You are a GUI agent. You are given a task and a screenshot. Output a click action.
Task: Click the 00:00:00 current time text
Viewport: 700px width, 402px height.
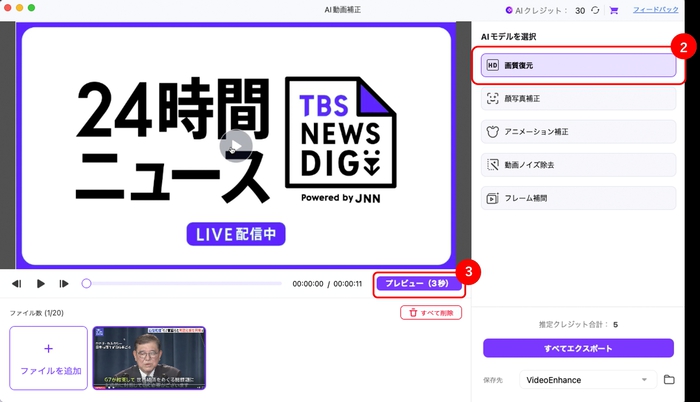tap(308, 284)
